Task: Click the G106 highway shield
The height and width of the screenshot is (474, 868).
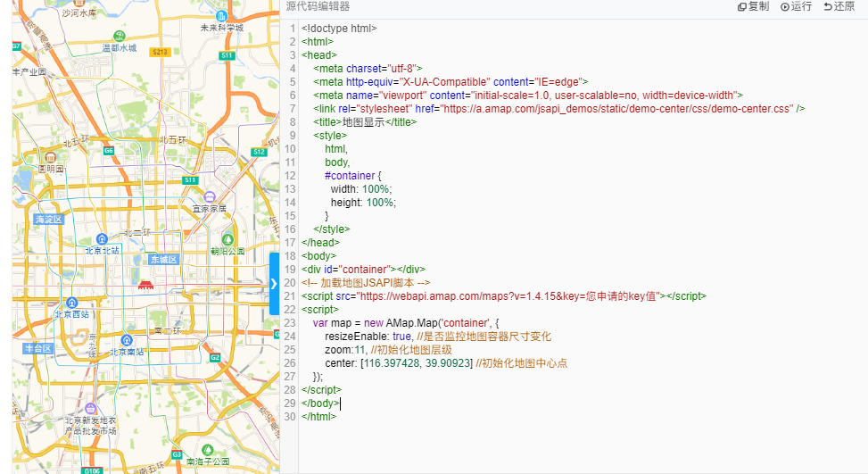Action: tap(91, 470)
